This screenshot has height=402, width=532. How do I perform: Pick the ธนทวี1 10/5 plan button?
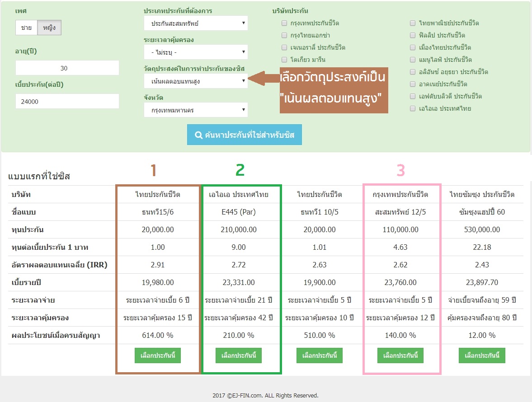click(320, 355)
